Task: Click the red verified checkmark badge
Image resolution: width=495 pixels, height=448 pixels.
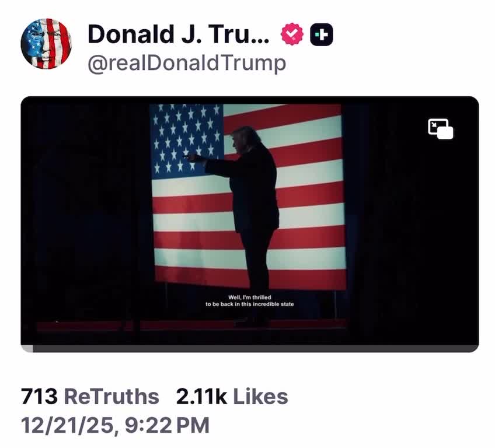Action: 292,34
